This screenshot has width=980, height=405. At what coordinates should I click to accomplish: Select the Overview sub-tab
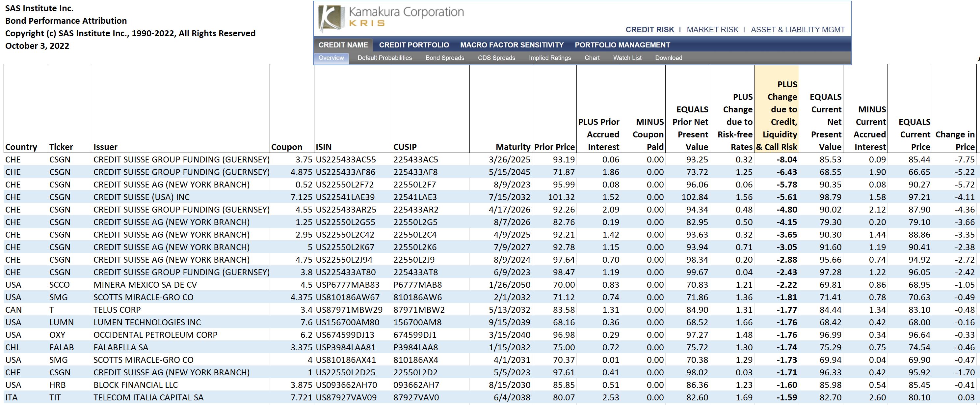[331, 58]
